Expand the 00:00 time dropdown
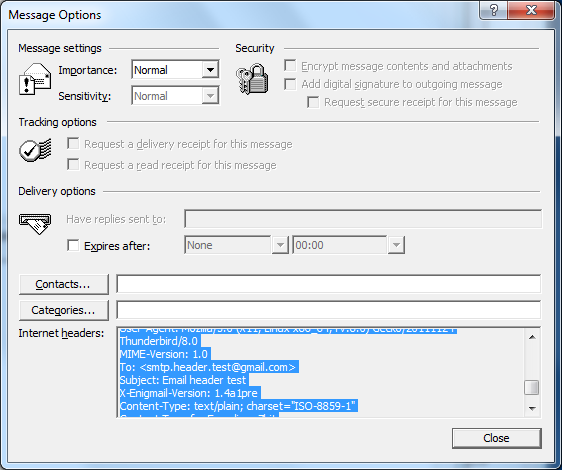The image size is (562, 470). point(396,245)
